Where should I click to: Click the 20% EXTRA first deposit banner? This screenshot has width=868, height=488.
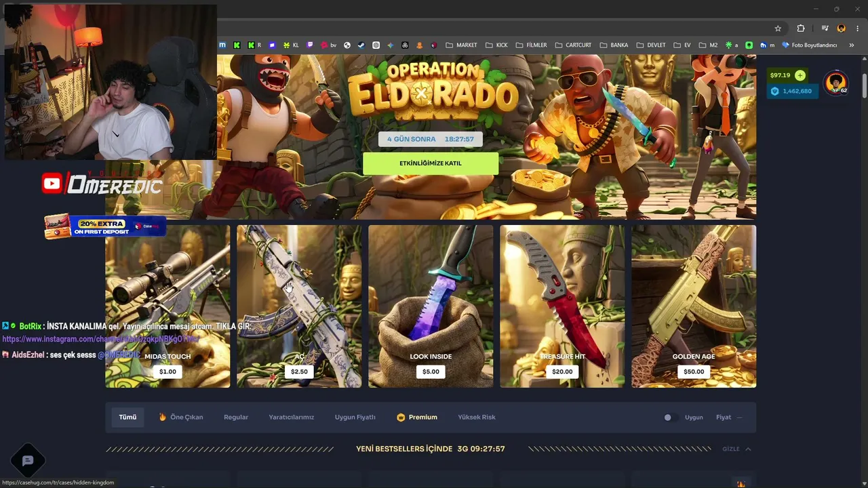coord(105,226)
